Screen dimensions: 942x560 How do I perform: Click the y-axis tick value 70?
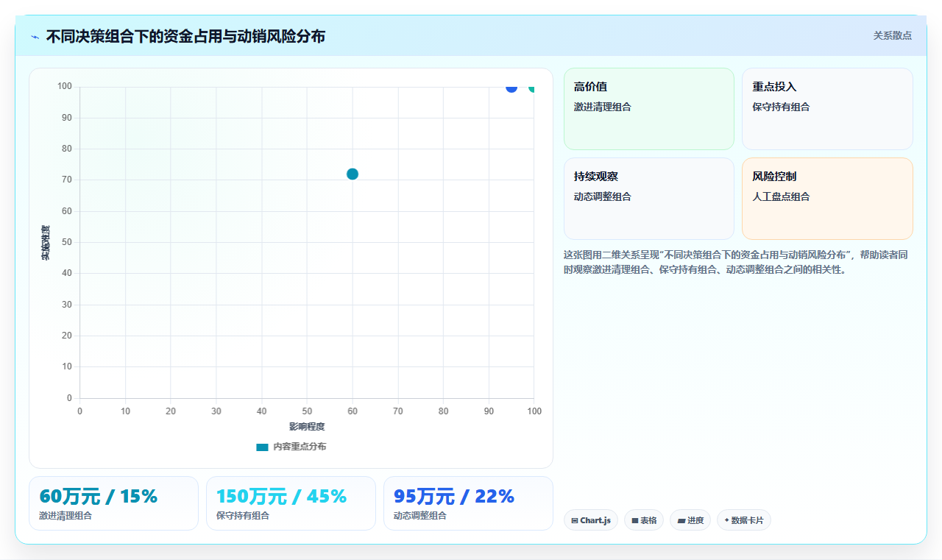pyautogui.click(x=67, y=180)
